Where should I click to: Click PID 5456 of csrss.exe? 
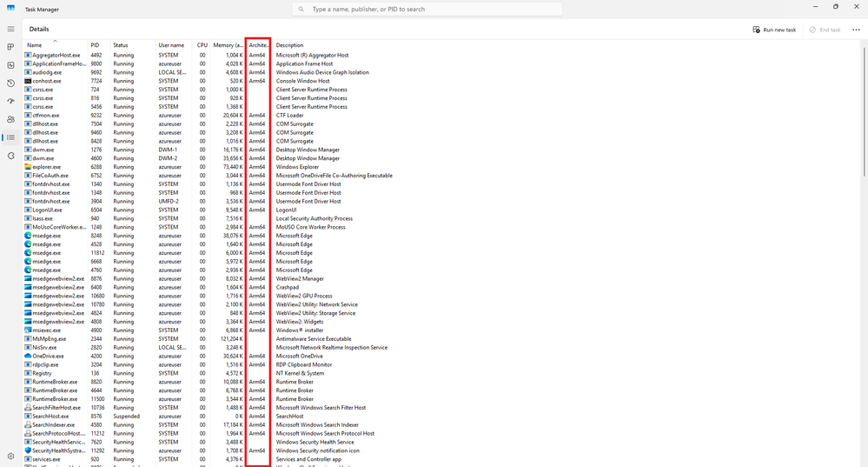[x=96, y=107]
